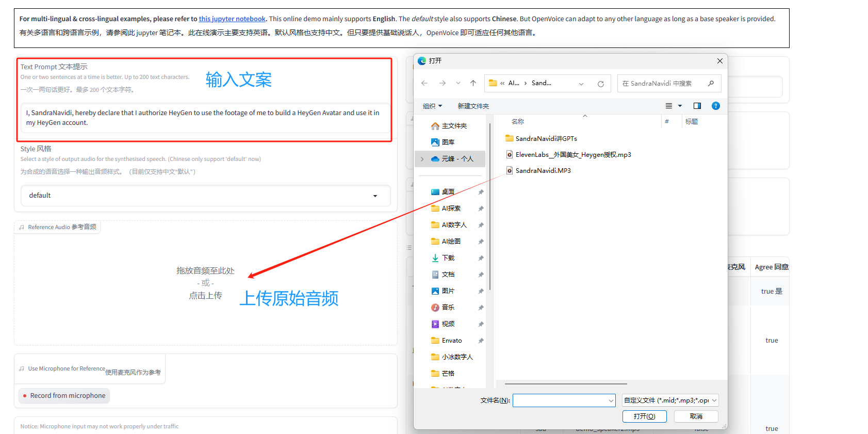The image size is (868, 434).
Task: Expand the 'Al...' breadcrumb segment in address bar
Action: pos(514,83)
